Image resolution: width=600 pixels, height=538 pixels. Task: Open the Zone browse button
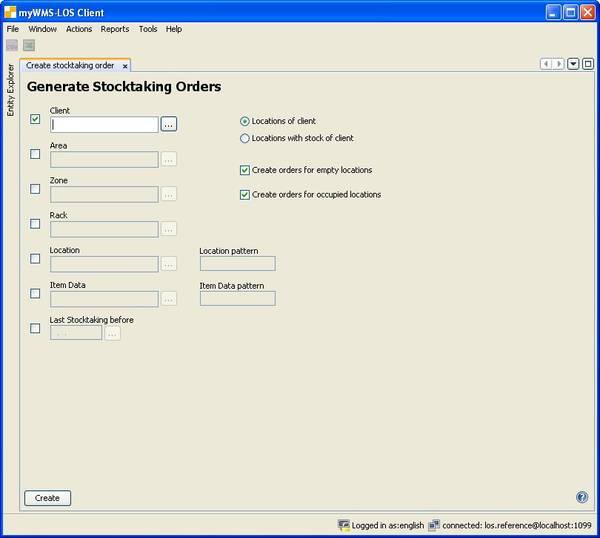coord(169,194)
